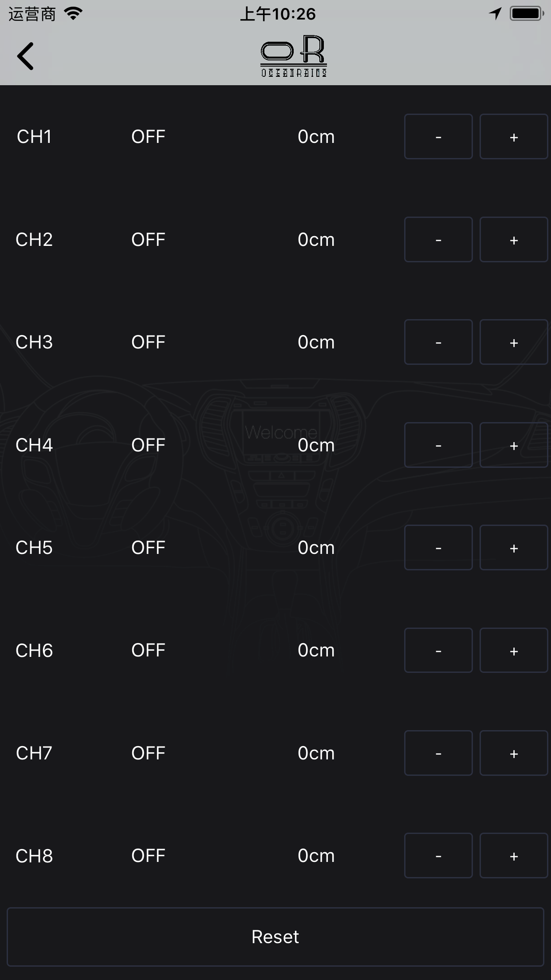Increase CH1 distance with plus button
This screenshot has height=980, width=551.
tap(513, 137)
